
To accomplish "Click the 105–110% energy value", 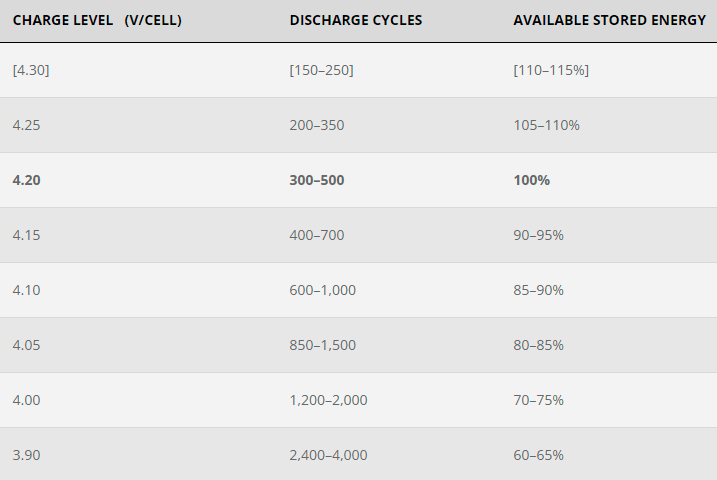I will 546,125.
